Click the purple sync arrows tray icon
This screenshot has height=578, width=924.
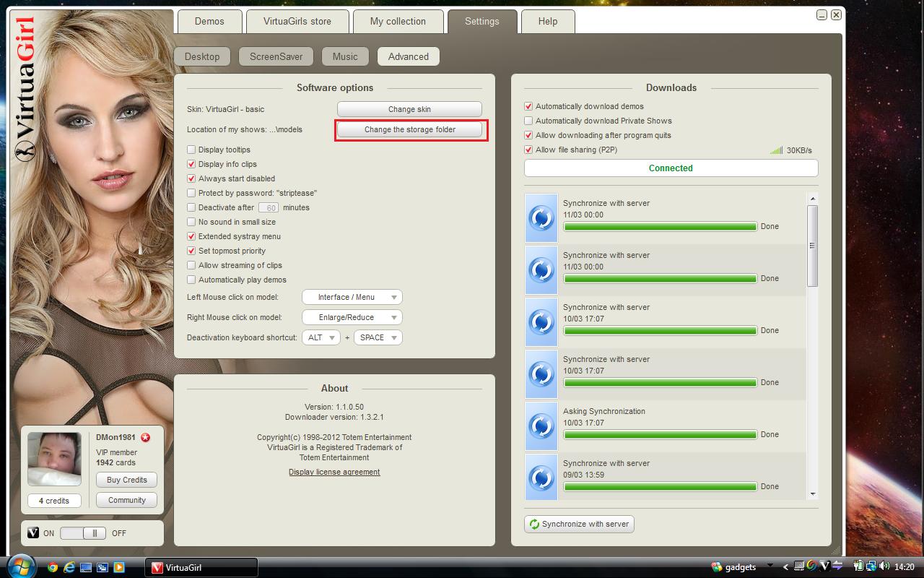coord(837,566)
